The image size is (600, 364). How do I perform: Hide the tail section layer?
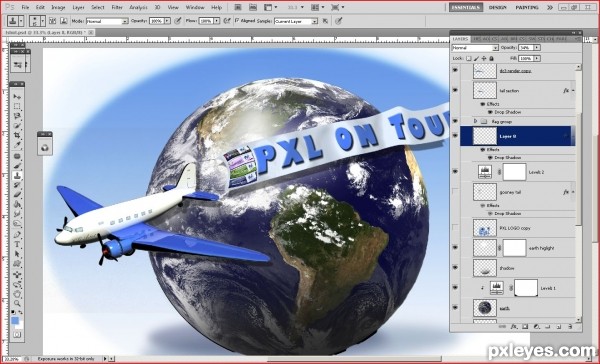click(455, 90)
